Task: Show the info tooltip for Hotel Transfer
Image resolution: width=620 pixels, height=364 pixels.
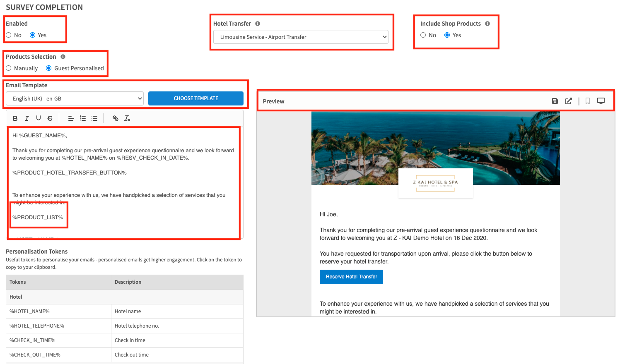Action: click(258, 24)
